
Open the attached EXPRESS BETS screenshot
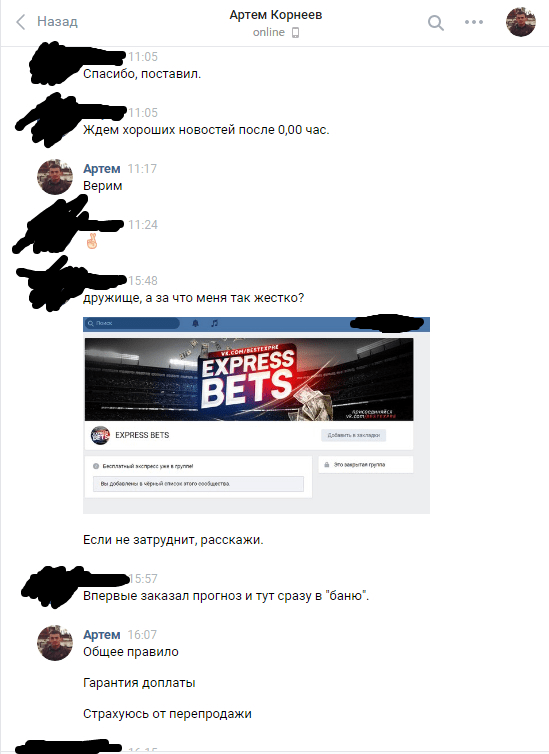click(x=256, y=415)
